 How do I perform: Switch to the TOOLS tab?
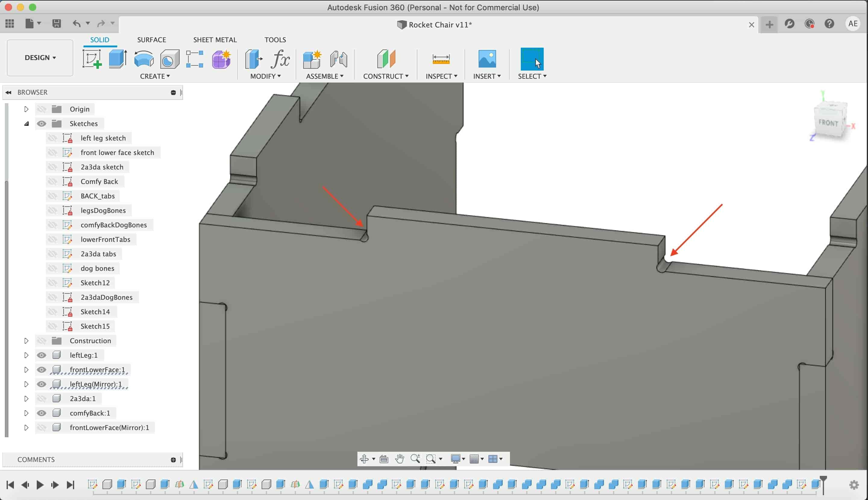coord(275,40)
